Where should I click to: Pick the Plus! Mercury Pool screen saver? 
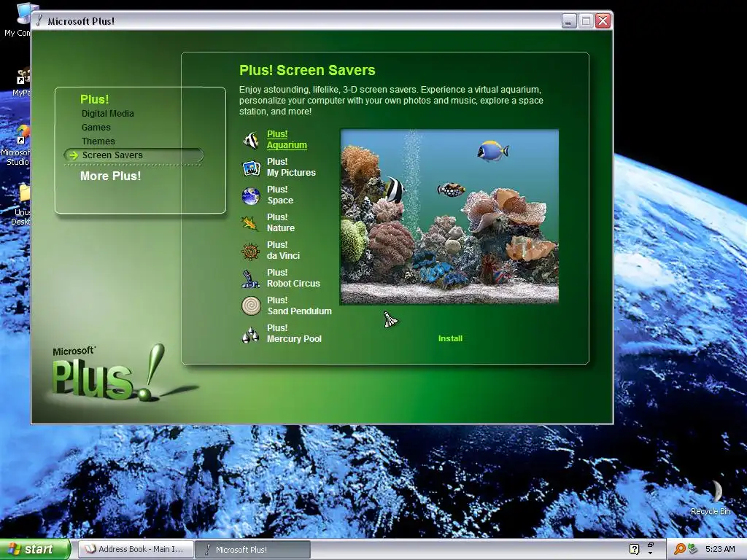295,332
